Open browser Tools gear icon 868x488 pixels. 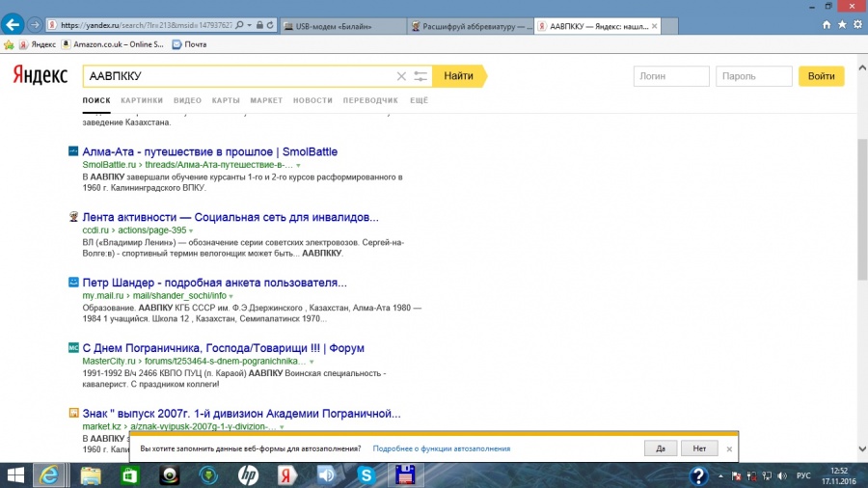pos(857,25)
